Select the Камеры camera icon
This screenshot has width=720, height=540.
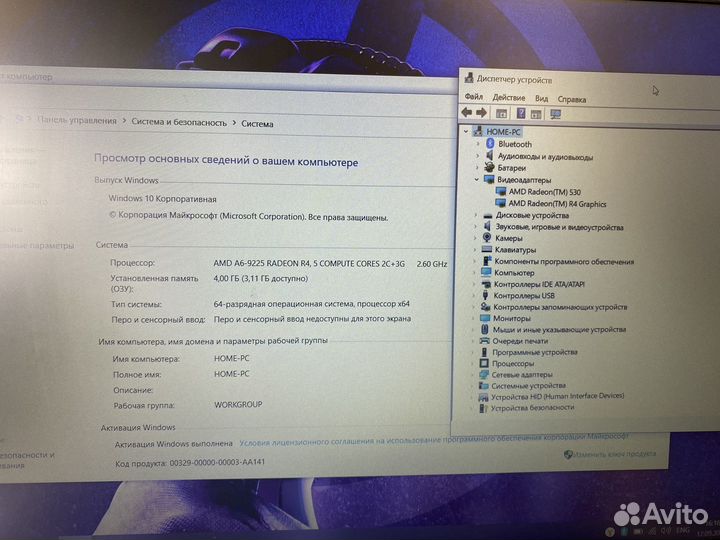pos(487,237)
